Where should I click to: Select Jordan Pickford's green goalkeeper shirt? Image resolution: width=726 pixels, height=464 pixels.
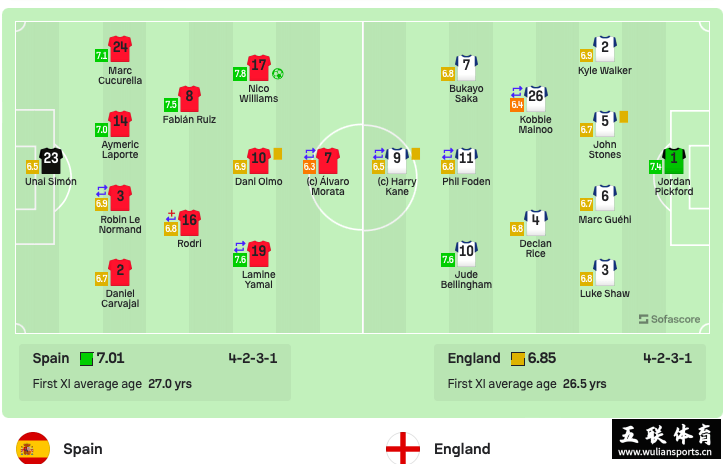click(674, 160)
